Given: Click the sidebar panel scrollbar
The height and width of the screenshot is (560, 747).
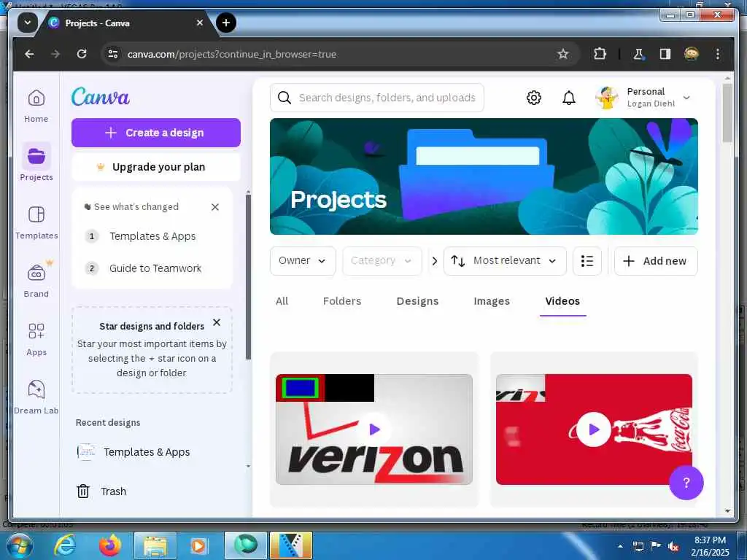Looking at the screenshot, I should 248,276.
